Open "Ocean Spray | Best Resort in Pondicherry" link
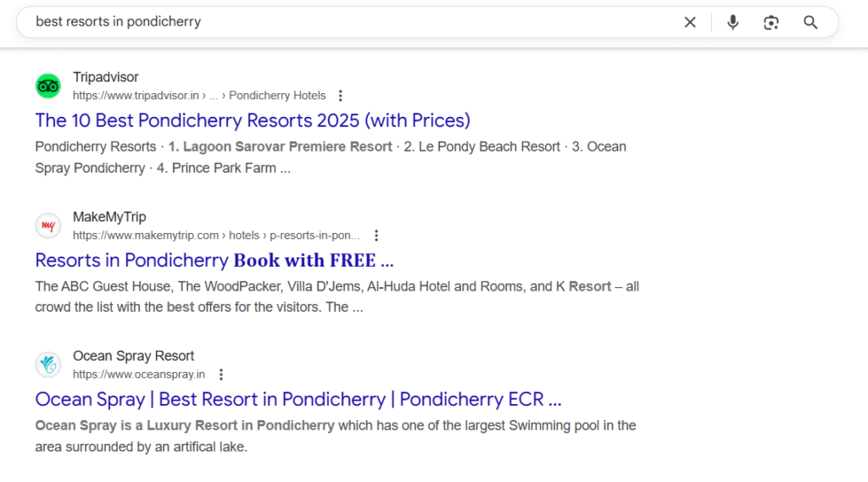Screen dimensions: 868x482 [x=298, y=399]
